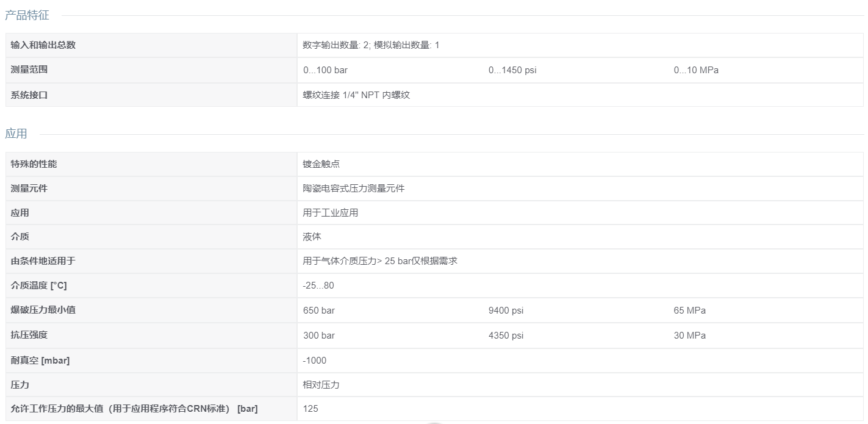Click the value 数字输出数量: 2; 模拟输出数量: 1
Screen dimensions: 868x424
(x=371, y=45)
